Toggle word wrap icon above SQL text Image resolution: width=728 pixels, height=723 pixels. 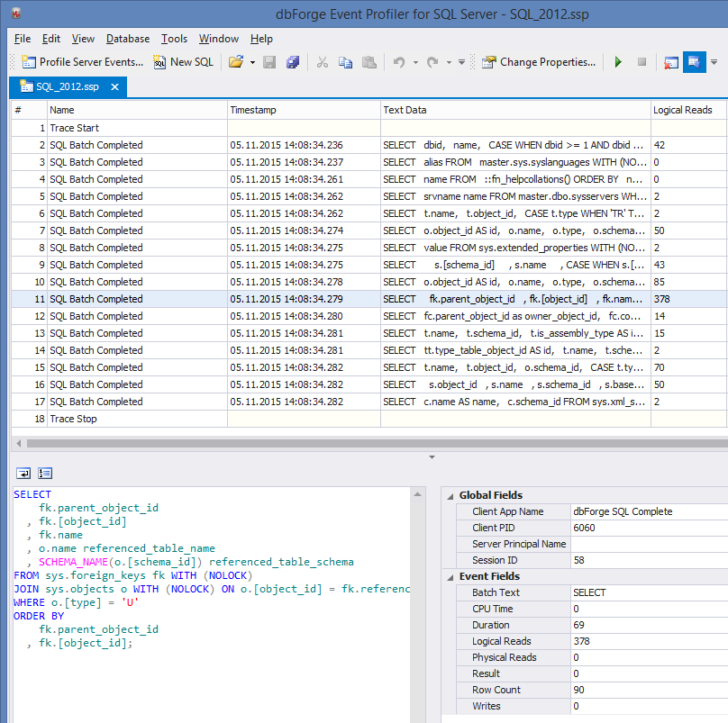(x=23, y=473)
